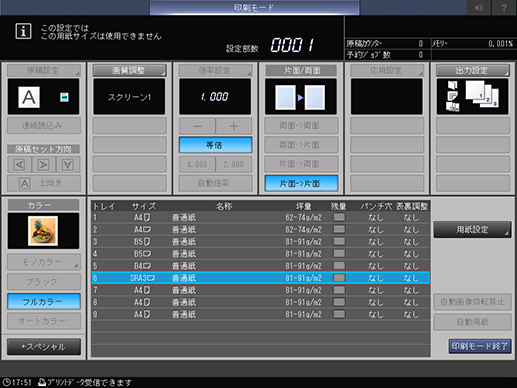This screenshot has width=517, height=388.
Task: Click the speaker volume icon in the top bar
Action: point(479,7)
